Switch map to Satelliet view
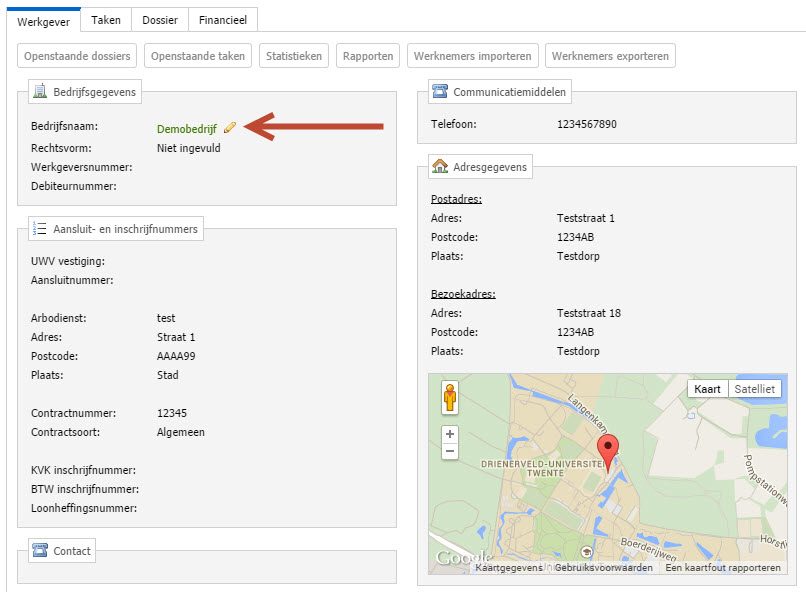Image resolution: width=806 pixels, height=592 pixels. [754, 389]
